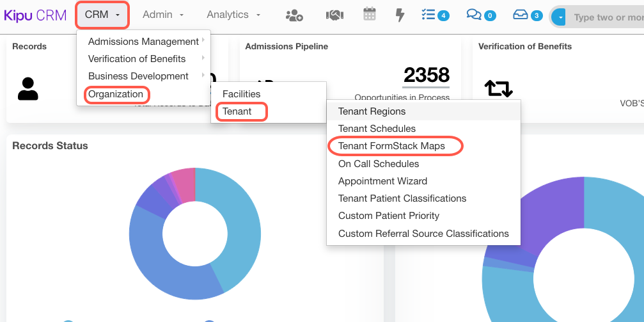Select Appointment Wizard from the Tenant menu
644x322 pixels.
point(382,181)
